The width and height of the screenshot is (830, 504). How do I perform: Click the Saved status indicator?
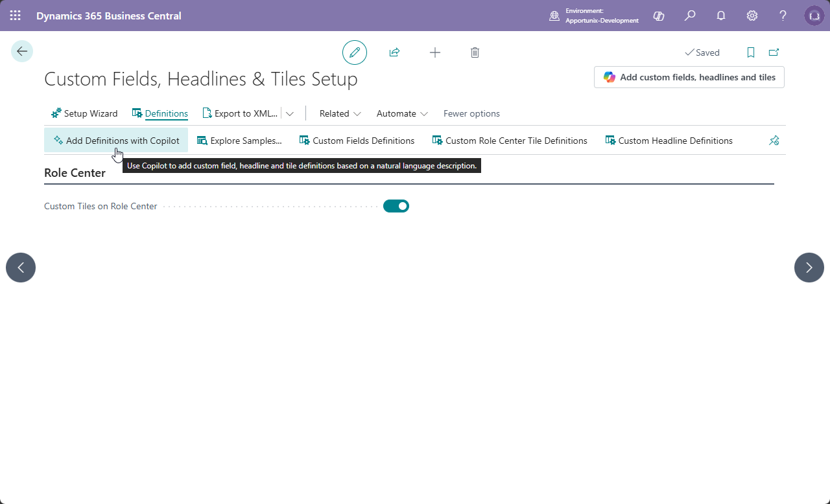pyautogui.click(x=702, y=52)
